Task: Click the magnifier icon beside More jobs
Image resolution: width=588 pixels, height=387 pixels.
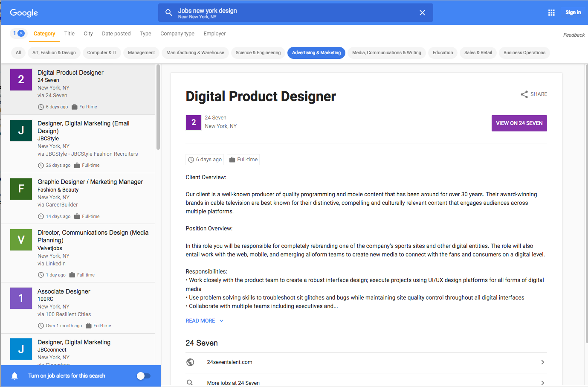Action: tap(190, 383)
